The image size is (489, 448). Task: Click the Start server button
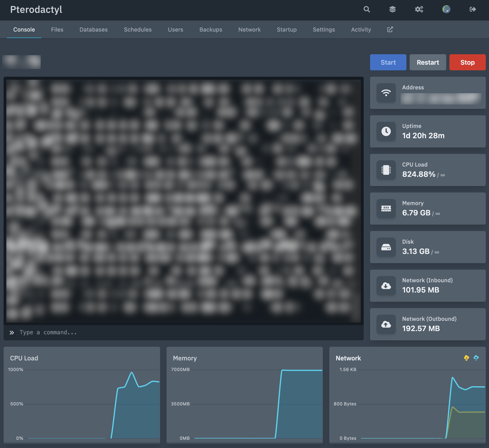point(388,62)
